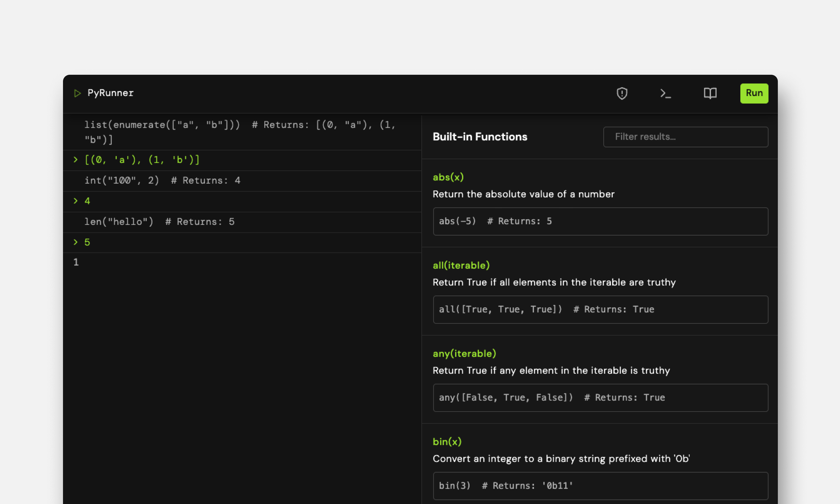
Task: Click chevron beside the list output
Action: (x=75, y=160)
